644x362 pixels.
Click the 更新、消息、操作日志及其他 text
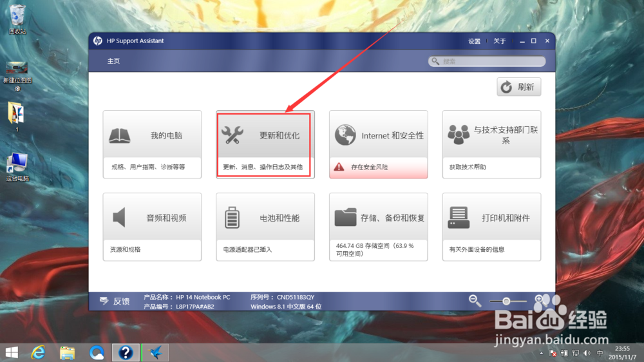pos(263,167)
